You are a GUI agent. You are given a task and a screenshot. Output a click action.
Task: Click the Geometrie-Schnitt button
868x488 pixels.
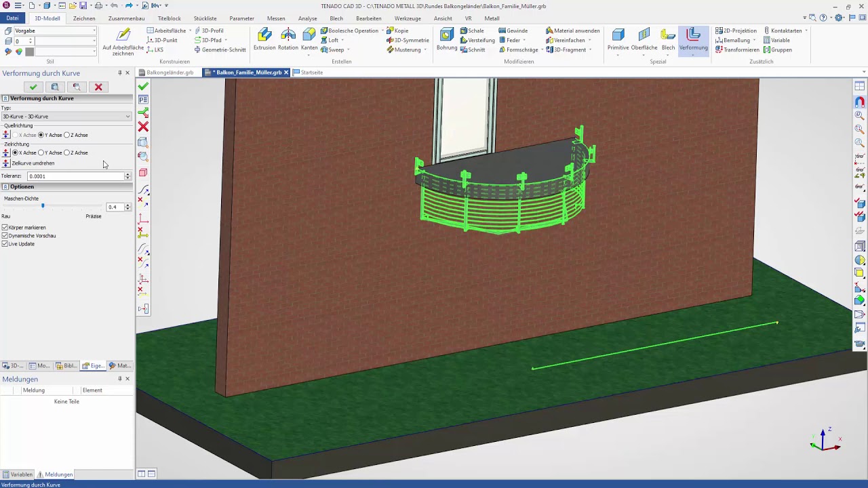point(220,49)
